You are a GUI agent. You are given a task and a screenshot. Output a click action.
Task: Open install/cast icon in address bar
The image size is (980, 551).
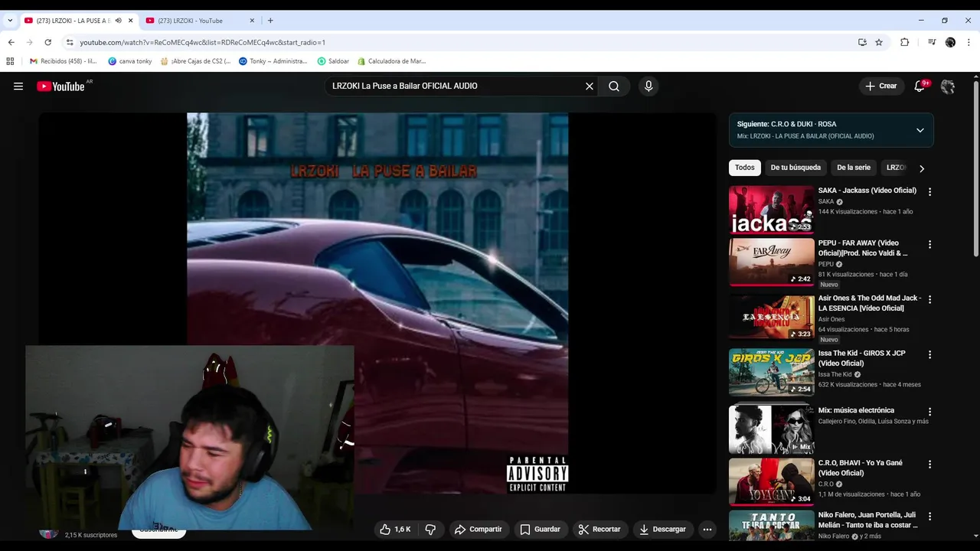point(862,42)
